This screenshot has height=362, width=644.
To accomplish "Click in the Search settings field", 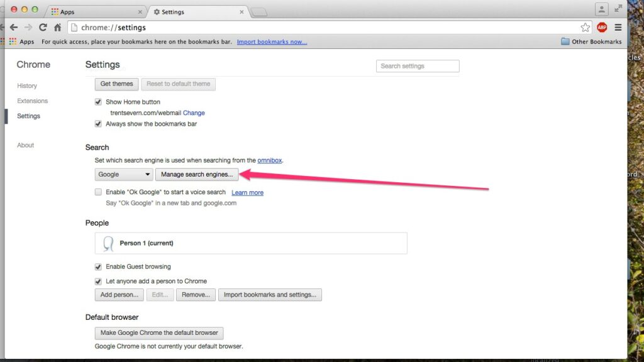I will click(x=417, y=65).
